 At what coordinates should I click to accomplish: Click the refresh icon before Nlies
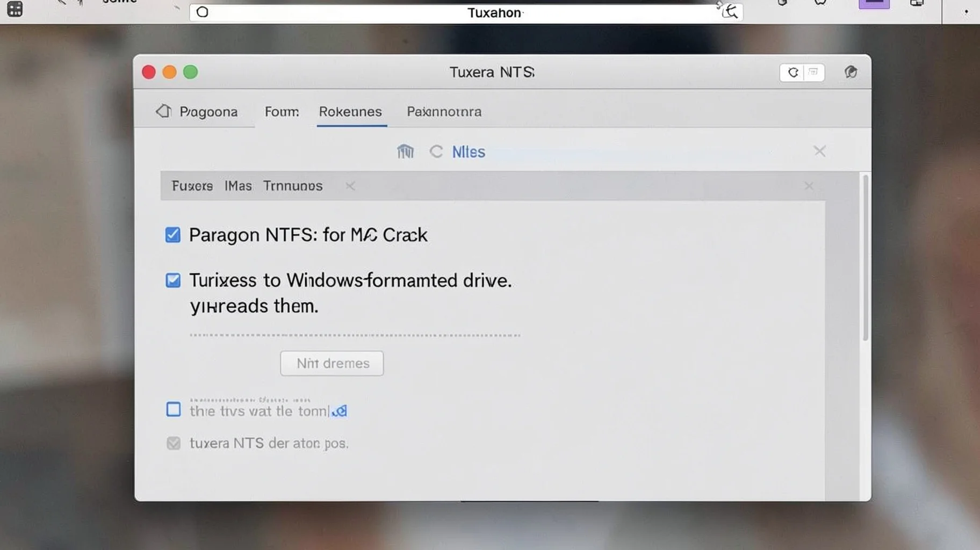point(436,152)
